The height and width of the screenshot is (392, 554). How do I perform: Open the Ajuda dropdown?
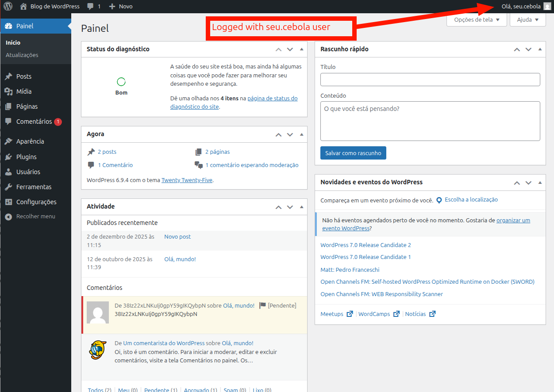[x=527, y=19]
